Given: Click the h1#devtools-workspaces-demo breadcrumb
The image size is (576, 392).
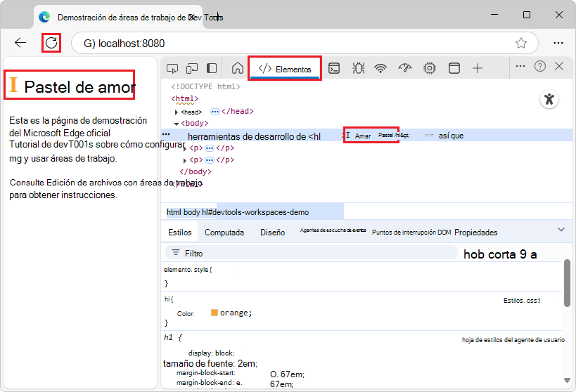Looking at the screenshot, I should coord(255,212).
